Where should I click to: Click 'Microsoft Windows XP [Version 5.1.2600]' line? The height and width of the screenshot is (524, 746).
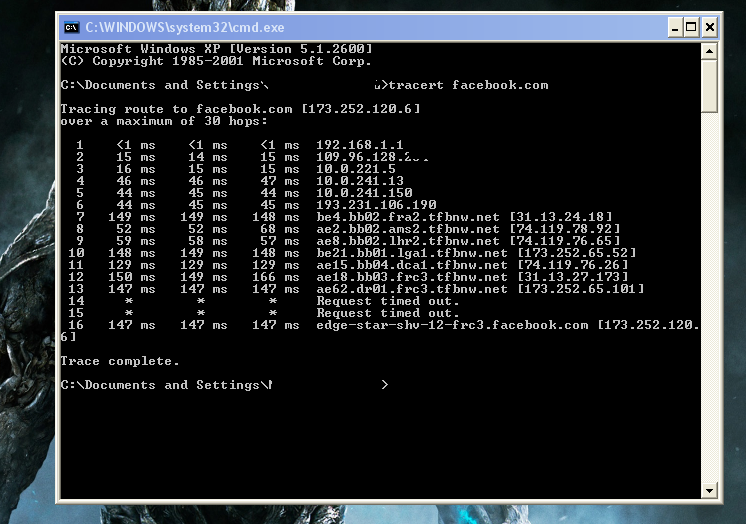coord(216,49)
